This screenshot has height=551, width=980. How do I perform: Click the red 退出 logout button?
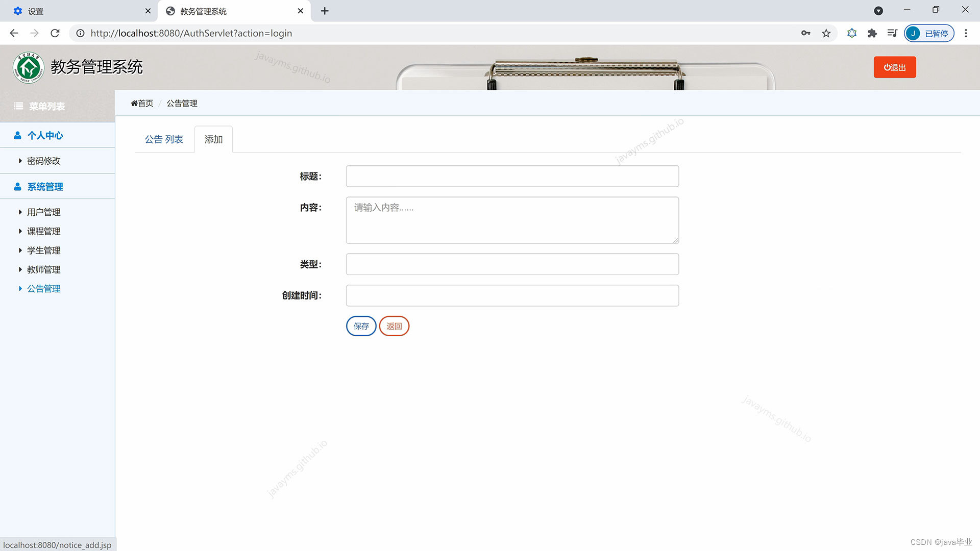894,67
